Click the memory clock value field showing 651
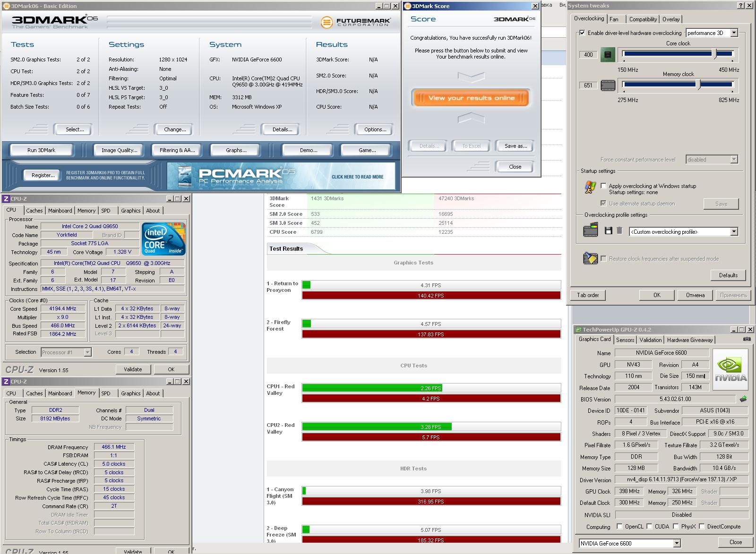Viewport: 756px width, 554px height. coord(588,85)
